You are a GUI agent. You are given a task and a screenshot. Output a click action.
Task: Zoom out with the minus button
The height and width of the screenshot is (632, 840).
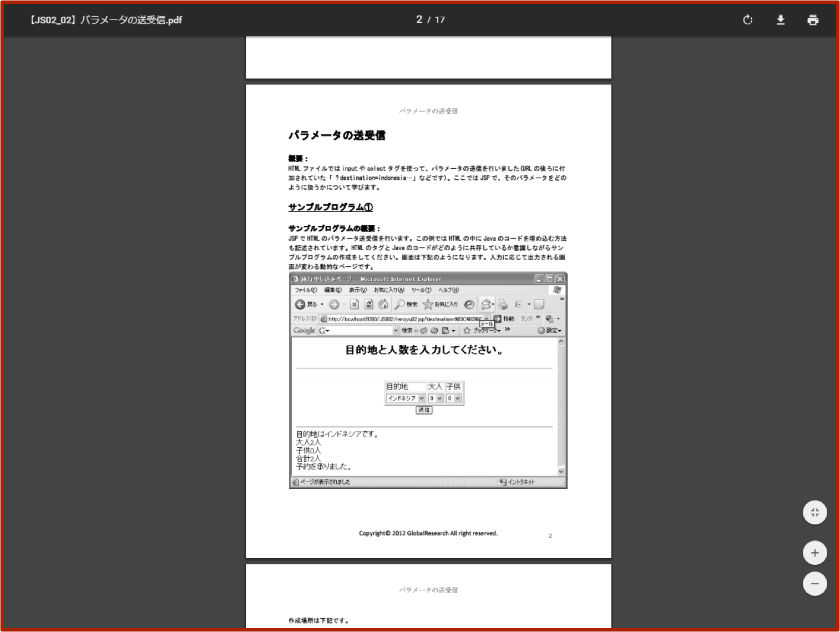pos(814,584)
